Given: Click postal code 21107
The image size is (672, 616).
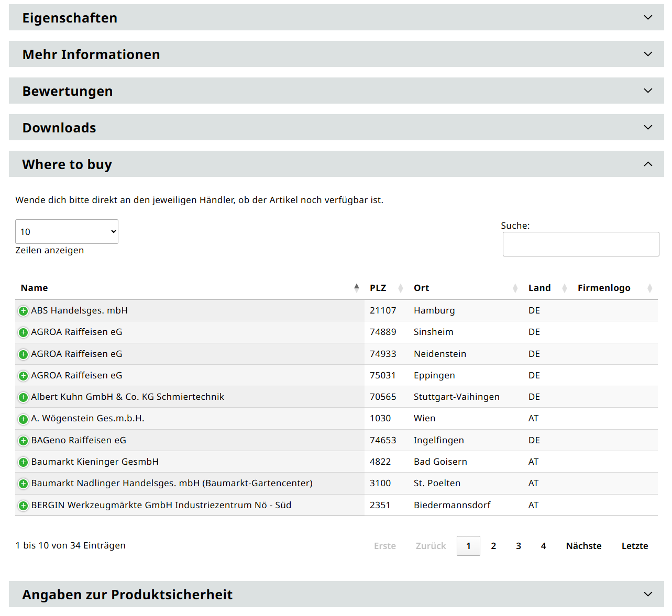Looking at the screenshot, I should click(x=383, y=310).
